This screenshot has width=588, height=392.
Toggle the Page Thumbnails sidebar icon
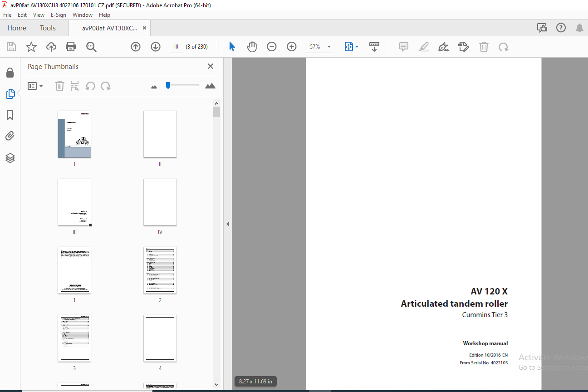tap(10, 94)
